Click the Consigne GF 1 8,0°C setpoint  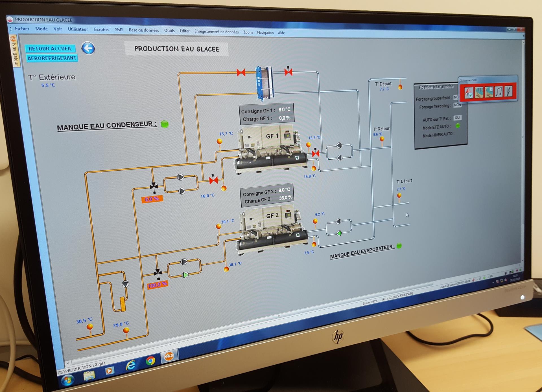(x=284, y=109)
